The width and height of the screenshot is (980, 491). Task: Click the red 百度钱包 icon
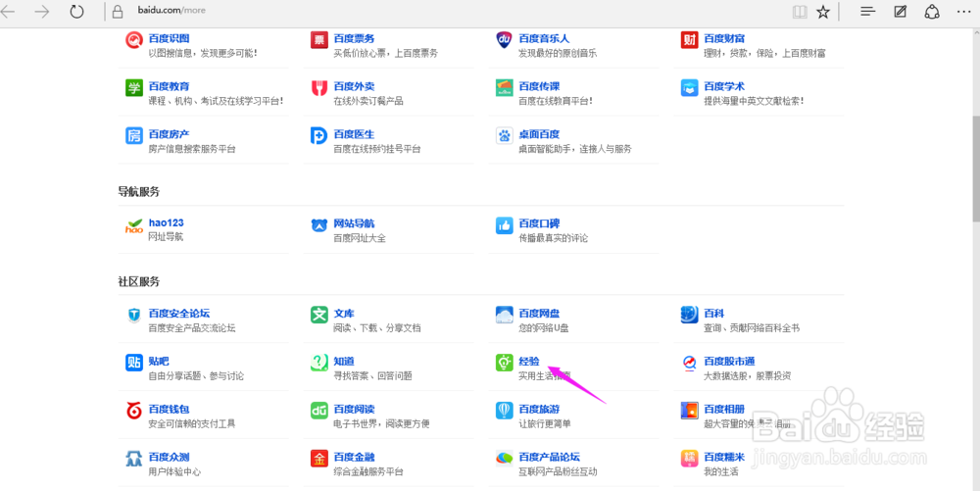tap(133, 411)
